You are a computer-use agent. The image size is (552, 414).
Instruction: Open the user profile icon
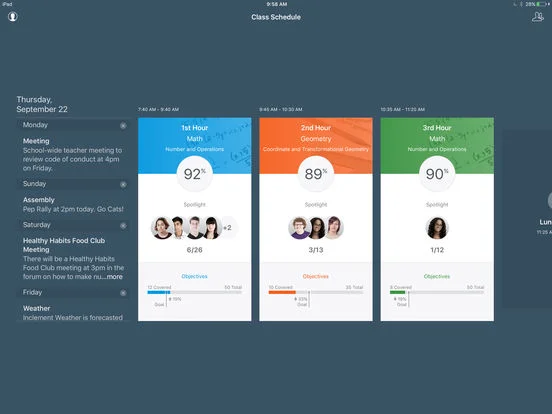(x=13, y=17)
